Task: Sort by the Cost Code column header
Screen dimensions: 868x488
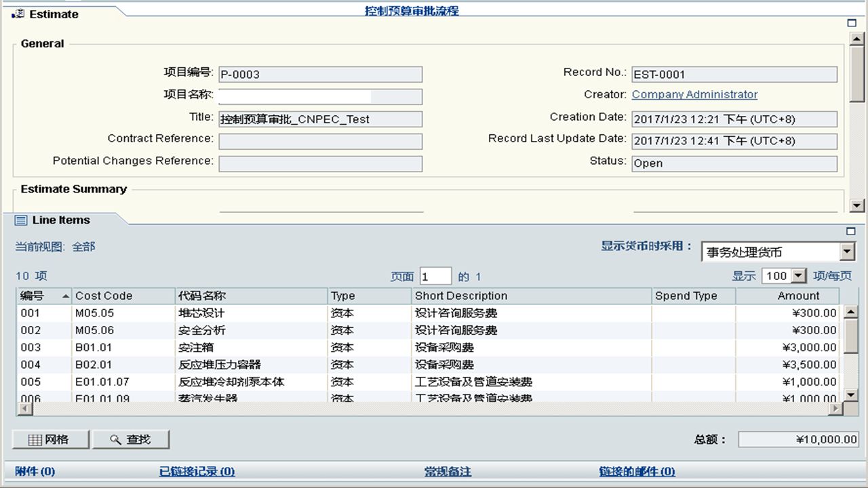Action: (104, 296)
